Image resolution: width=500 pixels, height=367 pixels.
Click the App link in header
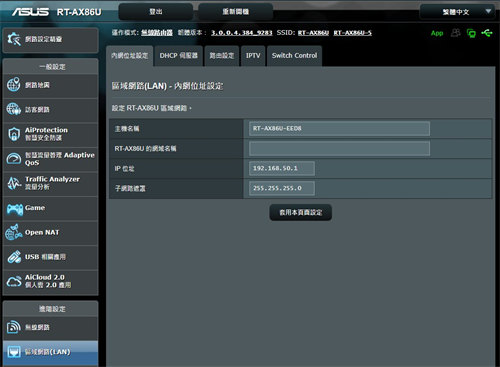(x=437, y=33)
